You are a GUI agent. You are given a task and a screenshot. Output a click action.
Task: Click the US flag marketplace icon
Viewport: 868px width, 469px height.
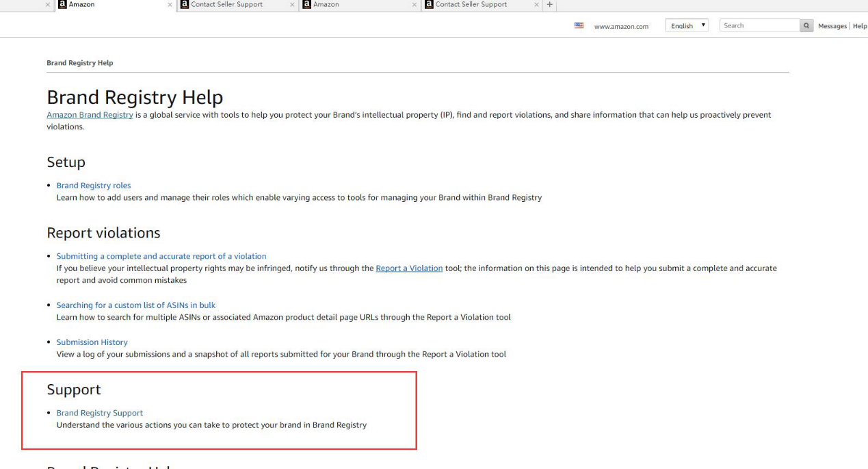(x=579, y=25)
